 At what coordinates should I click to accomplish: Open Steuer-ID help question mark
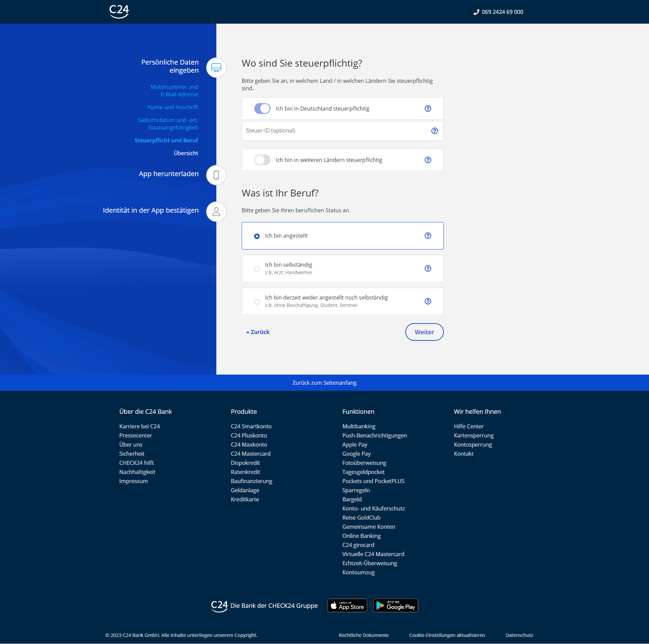[435, 131]
